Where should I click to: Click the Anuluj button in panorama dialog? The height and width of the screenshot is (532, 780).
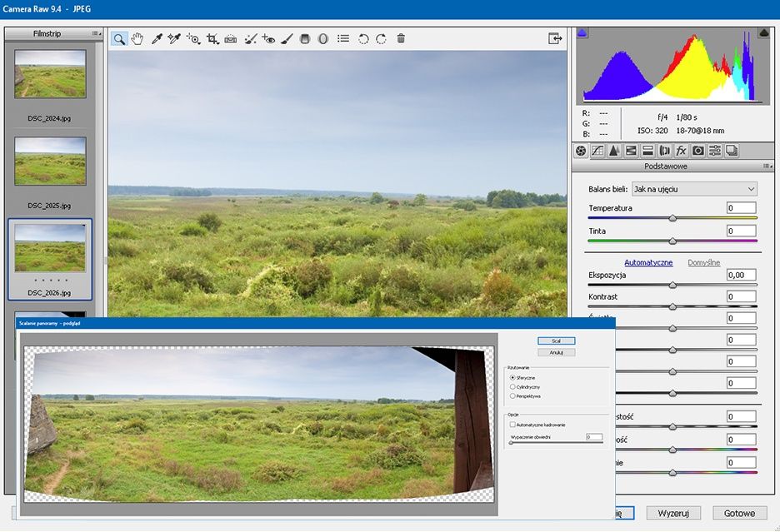pyautogui.click(x=556, y=352)
